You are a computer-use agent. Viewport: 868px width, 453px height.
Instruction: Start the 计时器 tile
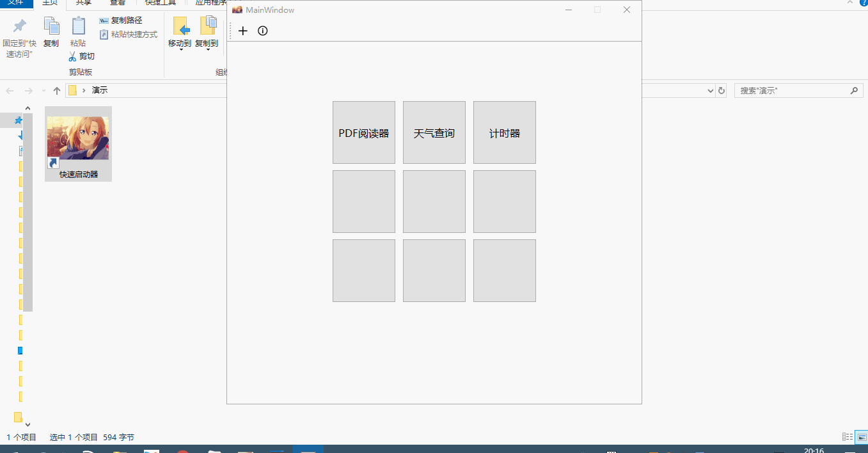point(505,132)
